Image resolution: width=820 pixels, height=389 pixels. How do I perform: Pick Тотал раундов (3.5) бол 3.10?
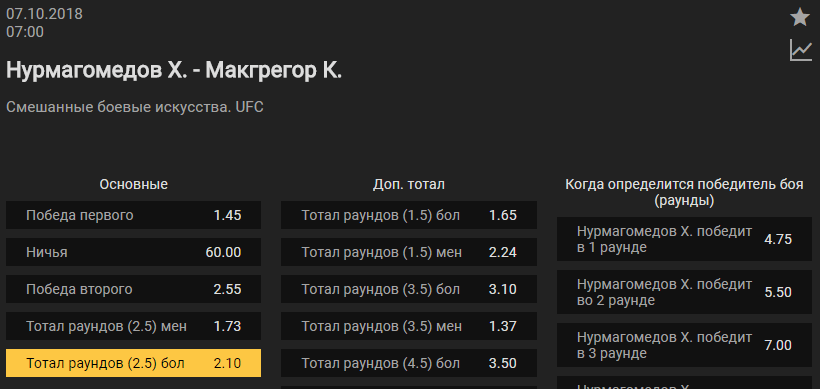point(409,289)
